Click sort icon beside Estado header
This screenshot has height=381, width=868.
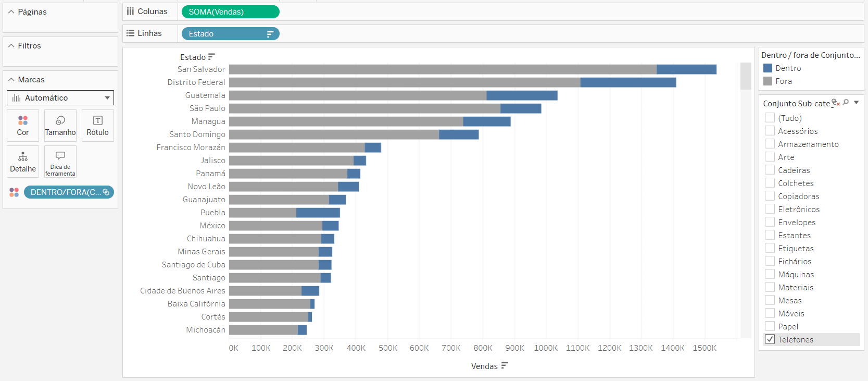tap(211, 57)
